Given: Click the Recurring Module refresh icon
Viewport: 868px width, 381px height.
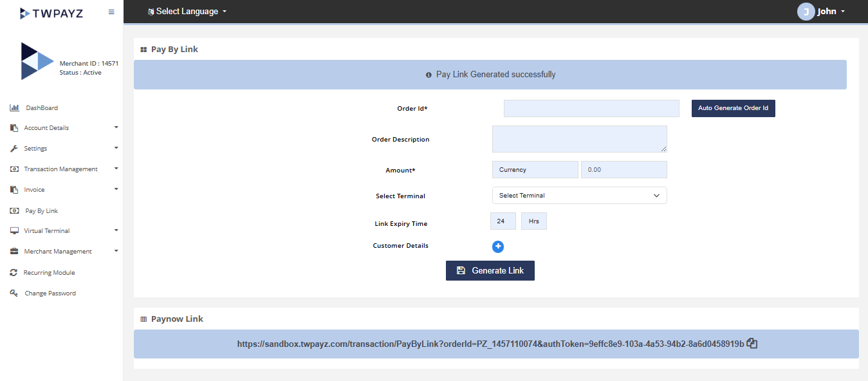Looking at the screenshot, I should [14, 272].
